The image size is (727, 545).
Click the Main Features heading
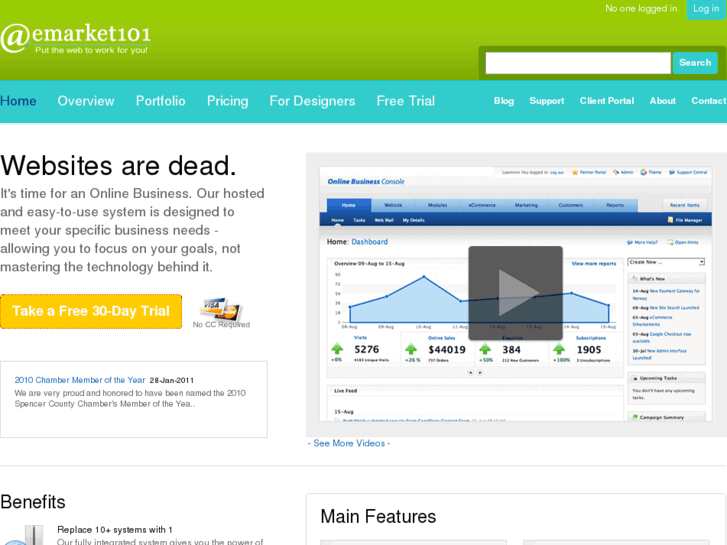[x=378, y=517]
